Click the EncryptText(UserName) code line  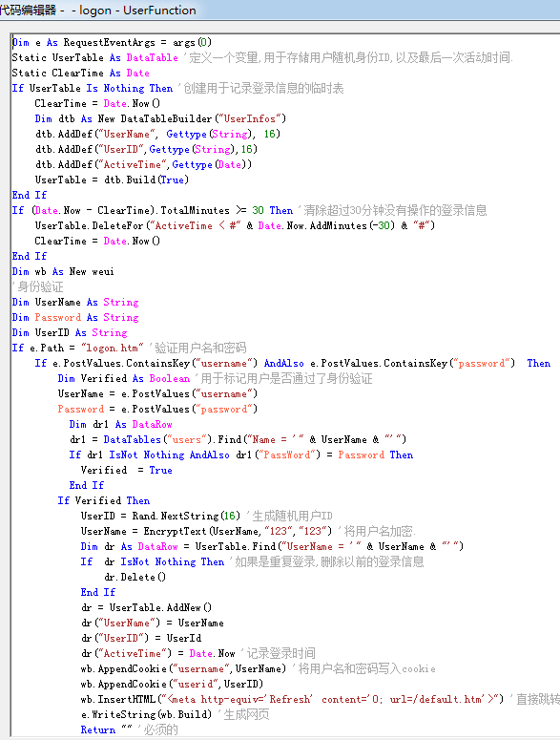pos(248,531)
